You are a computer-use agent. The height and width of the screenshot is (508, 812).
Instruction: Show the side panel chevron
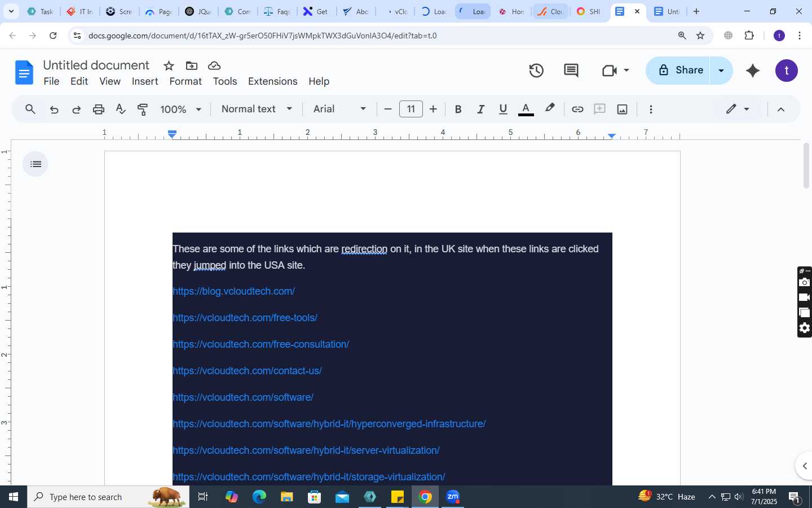click(805, 466)
